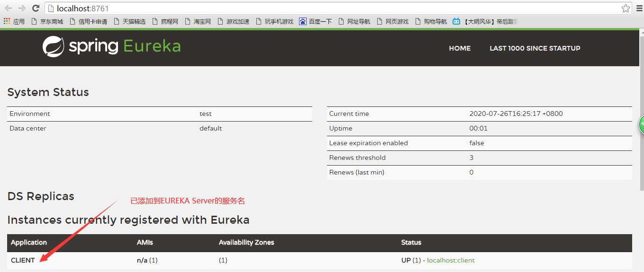This screenshot has height=272, width=644.
Task: Click the Spring Eureka leaf logo
Action: tap(53, 46)
